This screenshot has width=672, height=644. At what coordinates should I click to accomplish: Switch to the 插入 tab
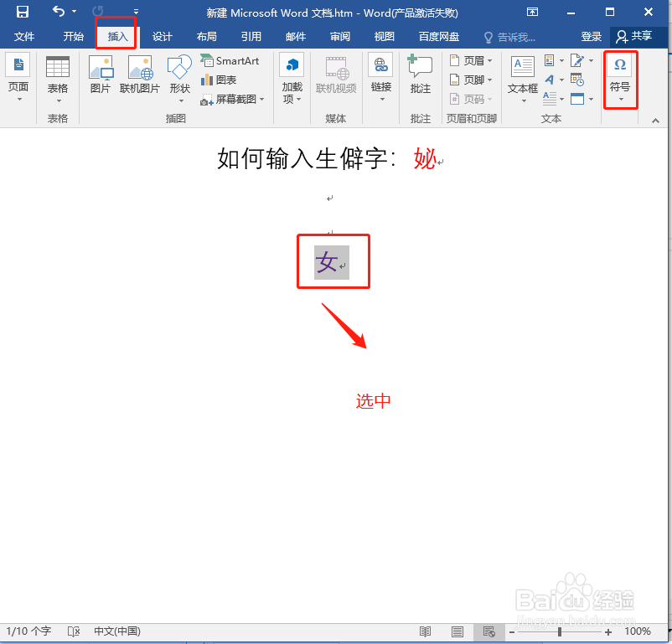(117, 37)
